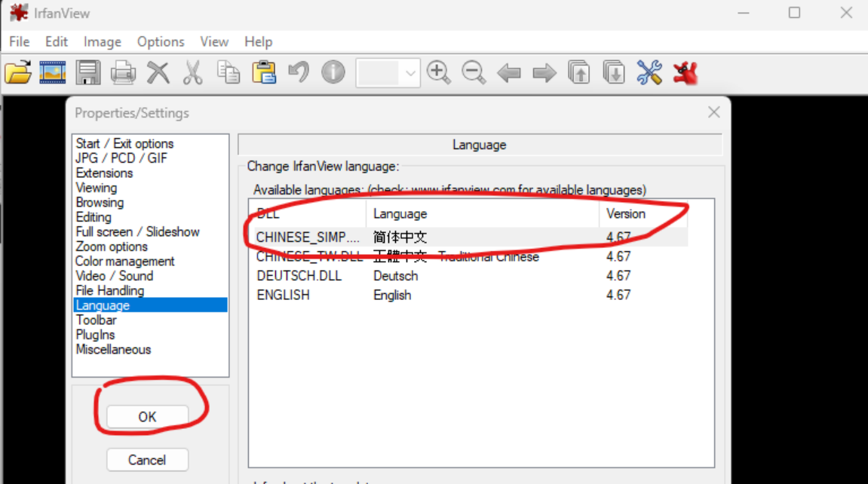Click the Zoom In magnifier icon
Screen dimensions: 868x484
[x=439, y=72]
